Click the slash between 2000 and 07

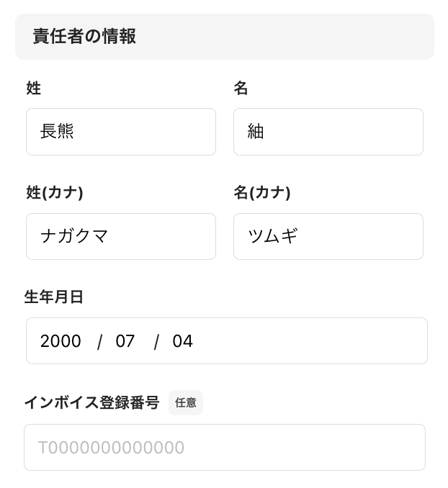[x=99, y=341]
